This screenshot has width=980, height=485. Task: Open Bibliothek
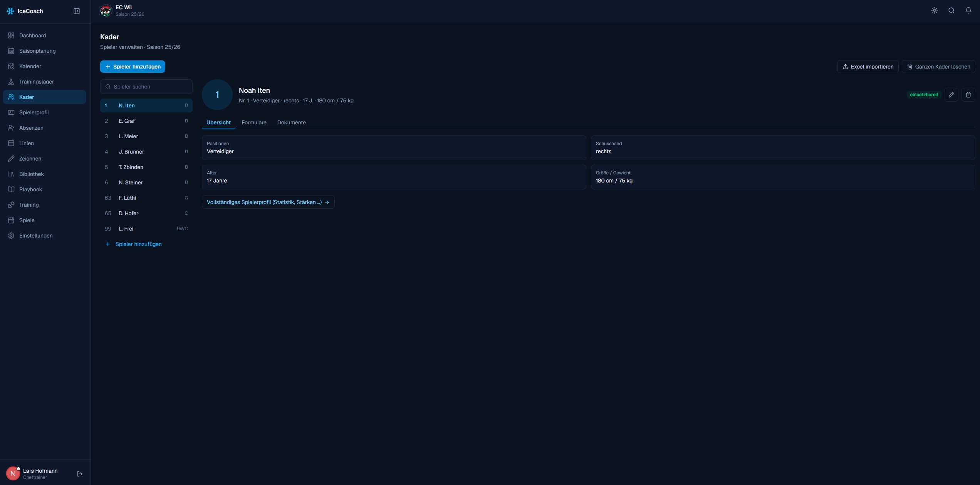[x=44, y=174]
